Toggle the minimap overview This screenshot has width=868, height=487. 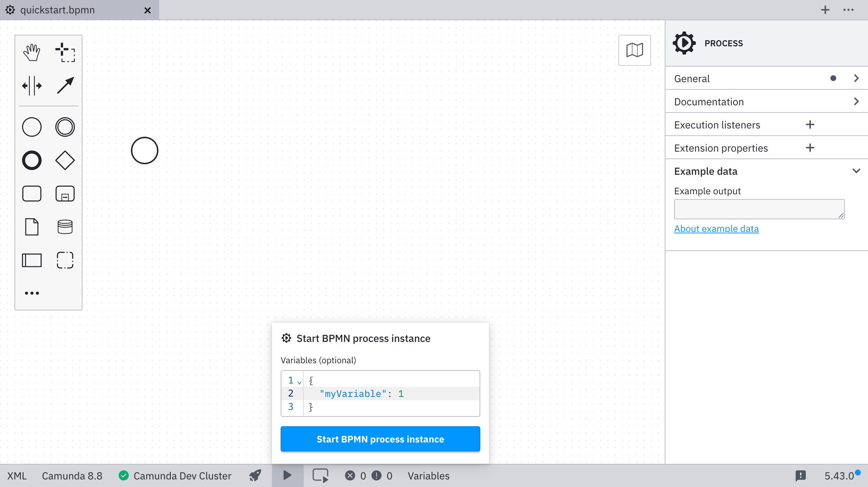[x=634, y=50]
